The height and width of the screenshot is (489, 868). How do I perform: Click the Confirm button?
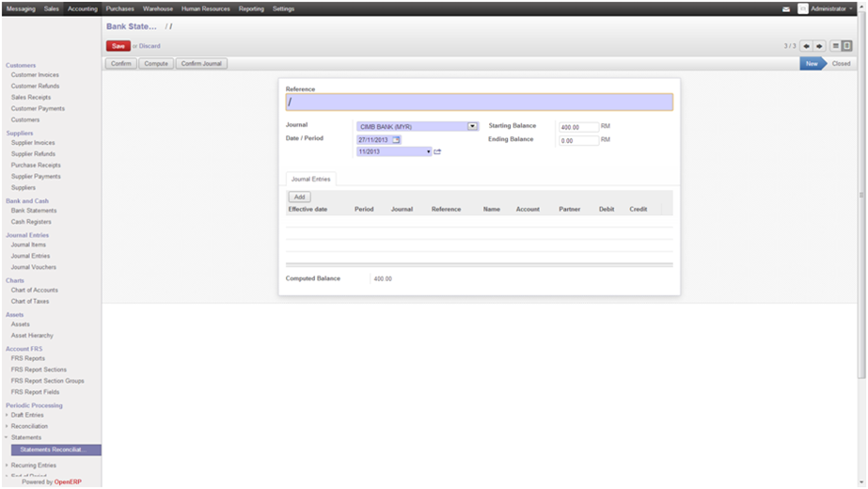pos(120,64)
